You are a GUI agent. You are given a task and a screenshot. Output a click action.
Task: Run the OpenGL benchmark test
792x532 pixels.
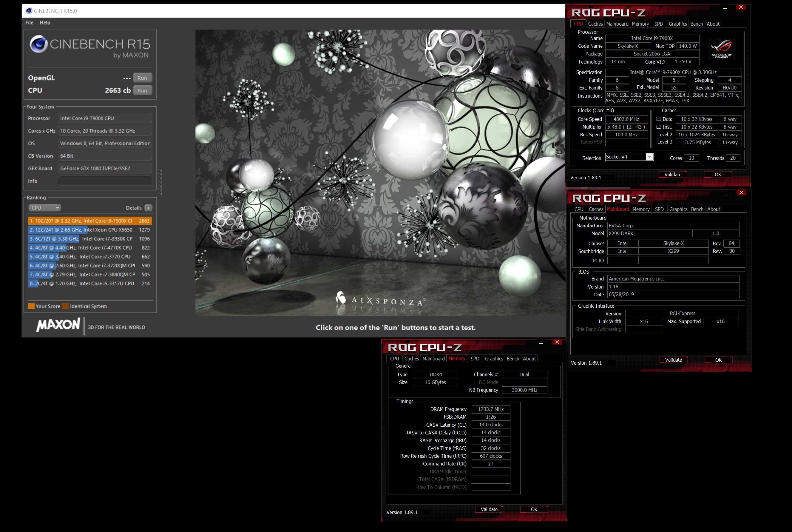pos(143,78)
